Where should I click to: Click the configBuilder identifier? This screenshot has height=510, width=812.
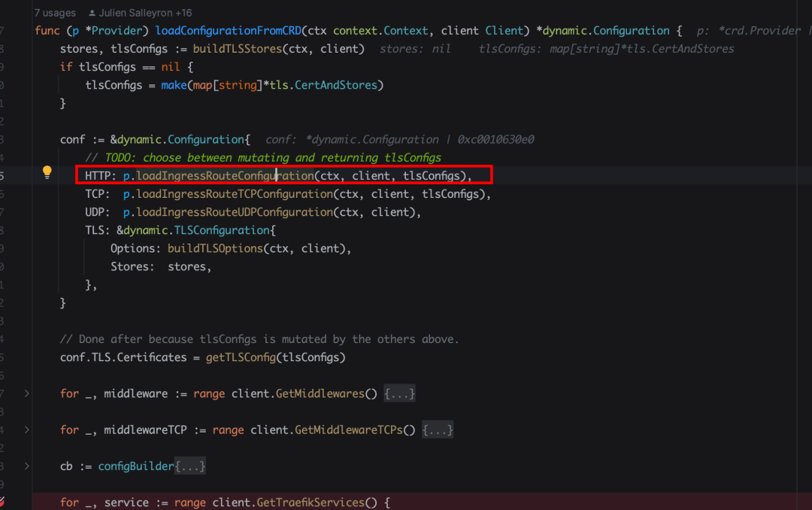pos(136,466)
